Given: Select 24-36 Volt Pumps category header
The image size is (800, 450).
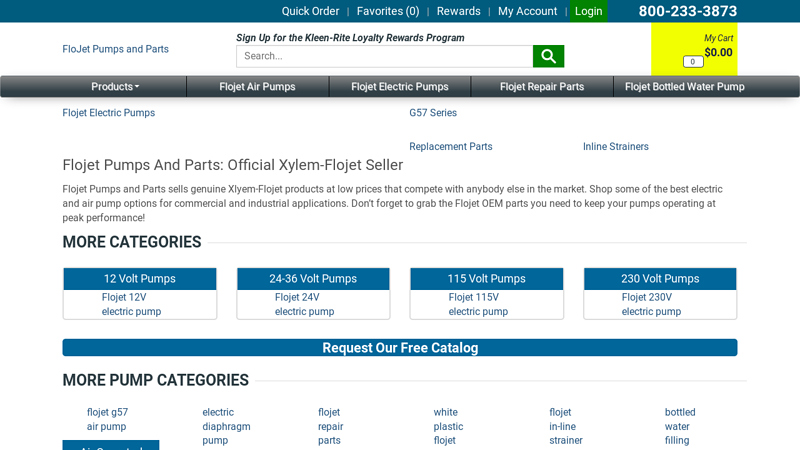Looking at the screenshot, I should [x=313, y=279].
